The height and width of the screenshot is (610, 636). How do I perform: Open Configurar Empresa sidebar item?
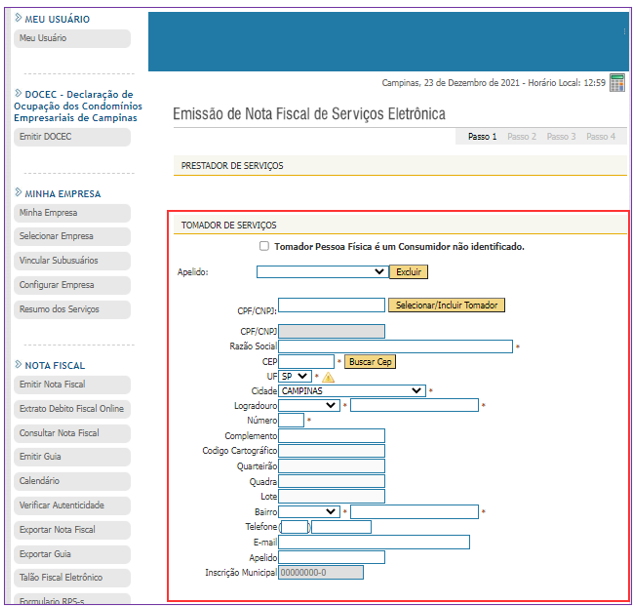point(72,285)
